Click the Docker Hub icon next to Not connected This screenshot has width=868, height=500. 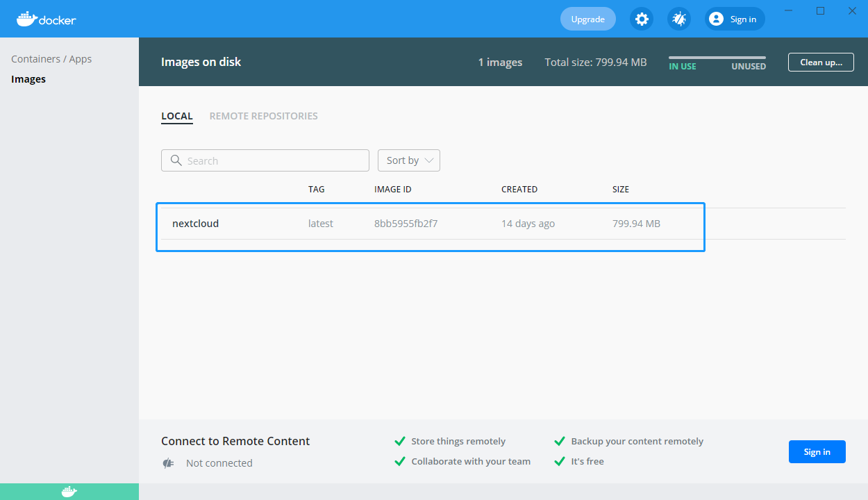tap(168, 463)
